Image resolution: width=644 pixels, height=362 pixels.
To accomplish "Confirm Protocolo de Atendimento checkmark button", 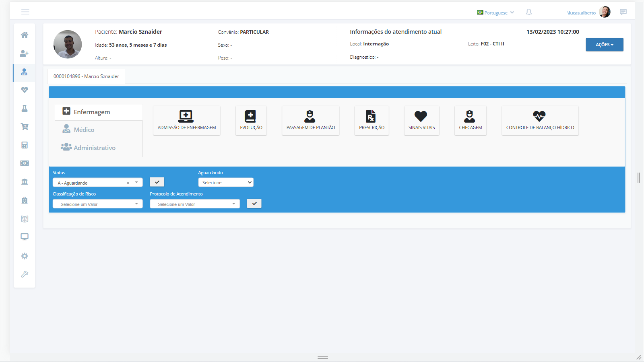I will click(x=254, y=204).
